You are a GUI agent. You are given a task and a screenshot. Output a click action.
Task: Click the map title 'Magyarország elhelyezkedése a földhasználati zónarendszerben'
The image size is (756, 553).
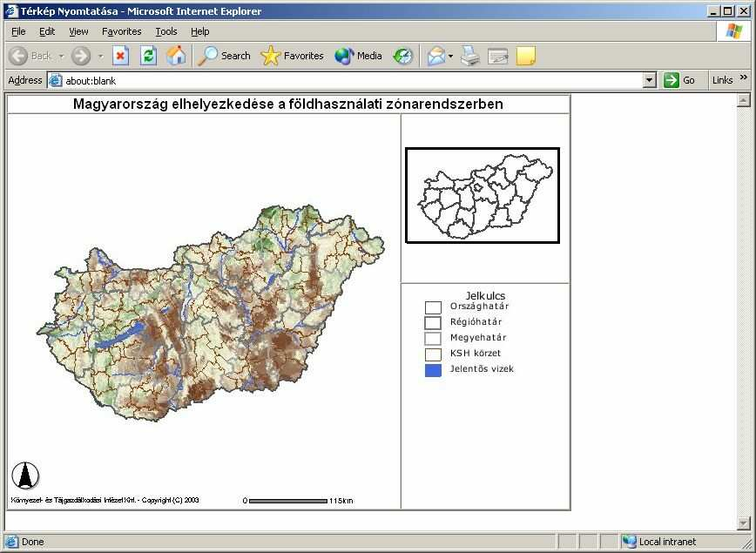(x=287, y=105)
